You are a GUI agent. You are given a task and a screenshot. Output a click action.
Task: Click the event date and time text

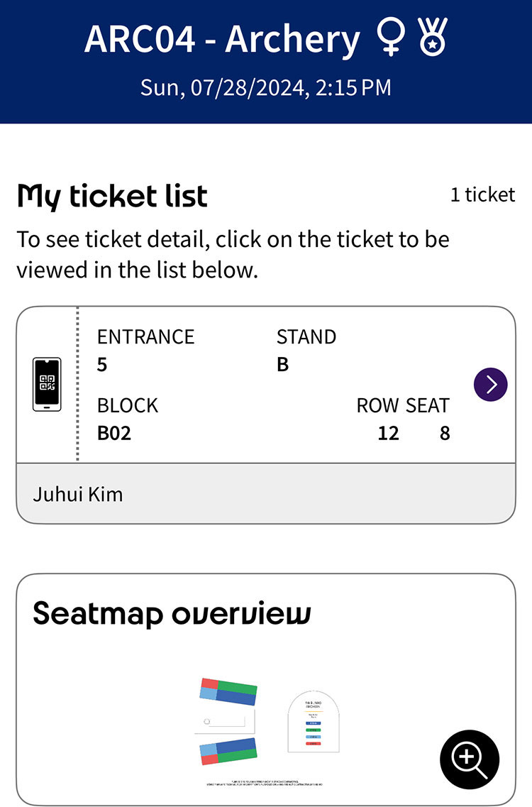(265, 87)
